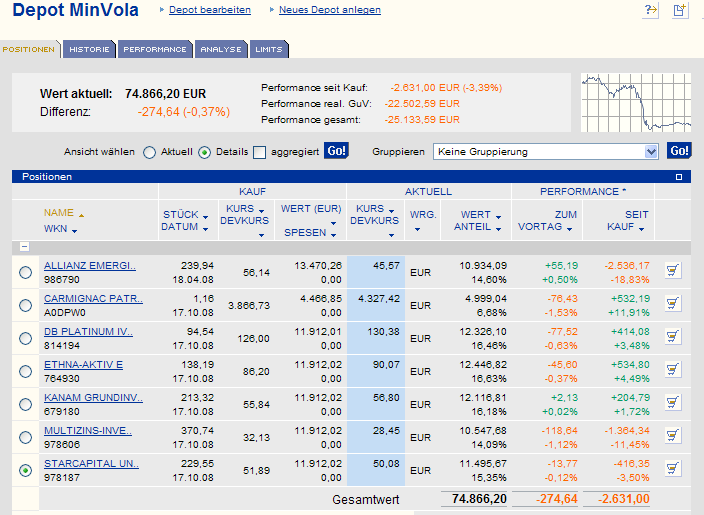Open the ETHNA-AKTIV E fund link
The image size is (704, 515).
tap(84, 365)
